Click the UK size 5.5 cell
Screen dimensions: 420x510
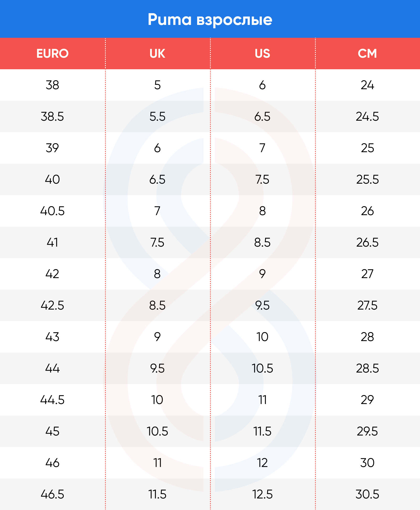(x=157, y=116)
